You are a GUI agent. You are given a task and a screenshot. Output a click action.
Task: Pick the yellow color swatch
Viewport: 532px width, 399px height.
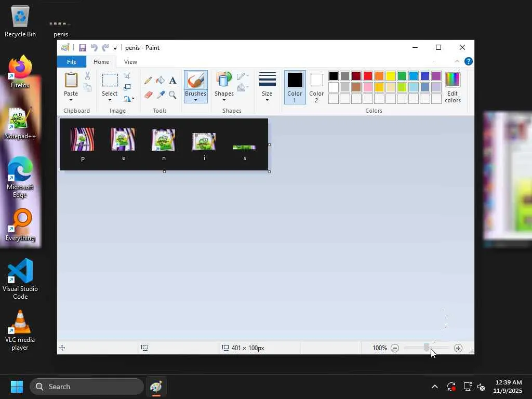coord(391,76)
